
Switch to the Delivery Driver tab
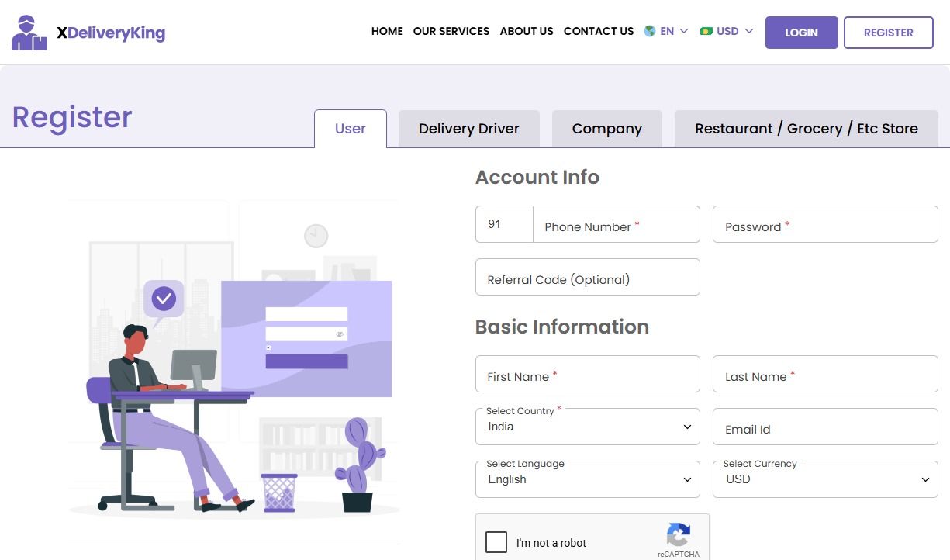(468, 128)
